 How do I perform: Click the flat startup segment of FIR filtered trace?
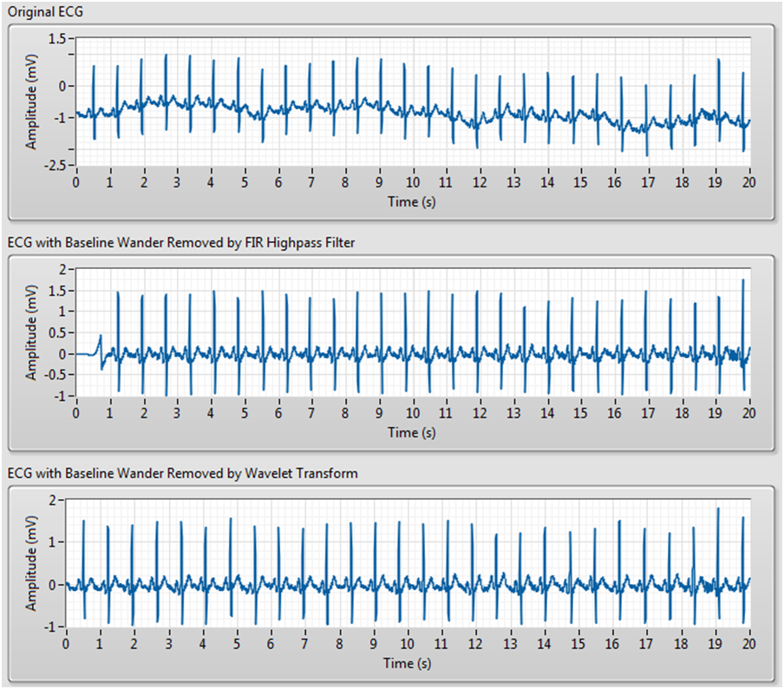click(x=85, y=353)
